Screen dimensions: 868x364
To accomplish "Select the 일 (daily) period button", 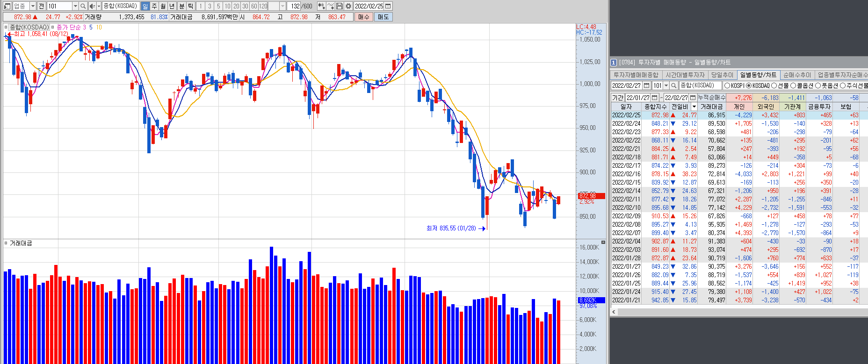I will pos(145,6).
